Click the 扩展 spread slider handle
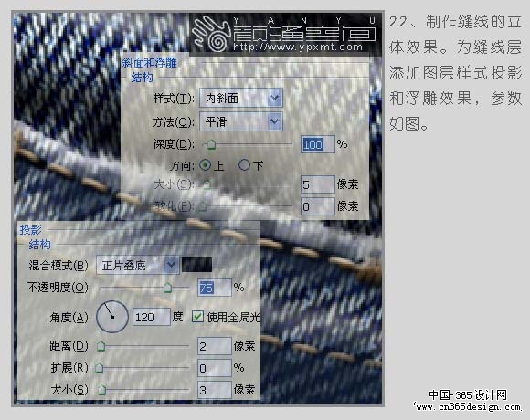Screen dimensions: 530x420 pos(99,368)
